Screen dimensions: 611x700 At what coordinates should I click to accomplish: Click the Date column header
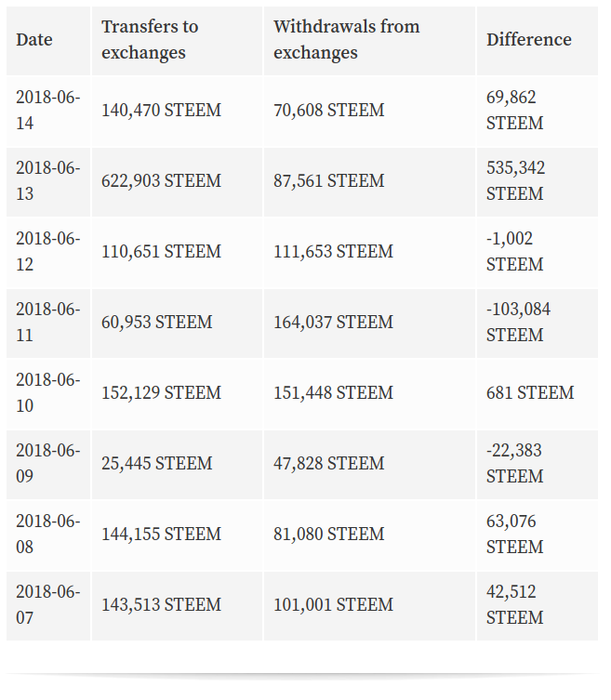48,40
